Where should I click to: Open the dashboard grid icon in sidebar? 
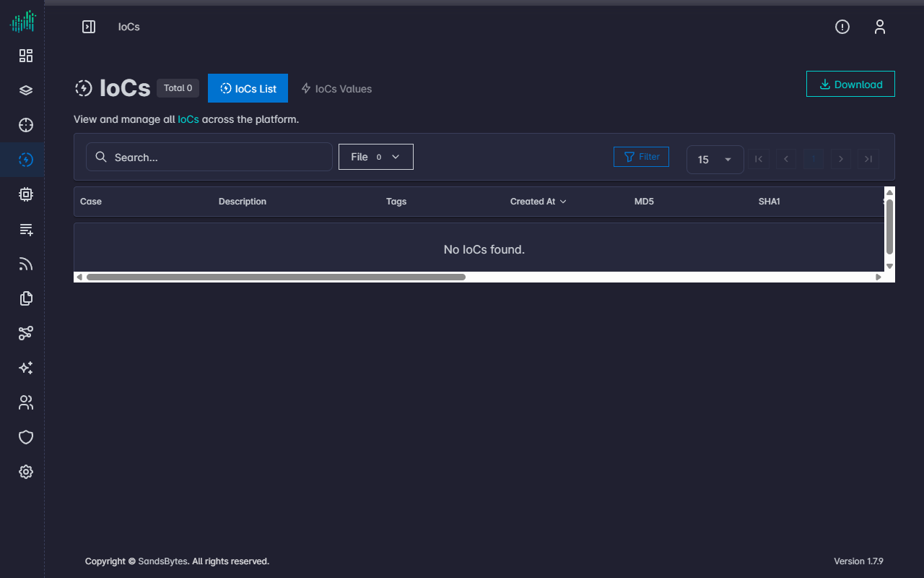pos(26,56)
